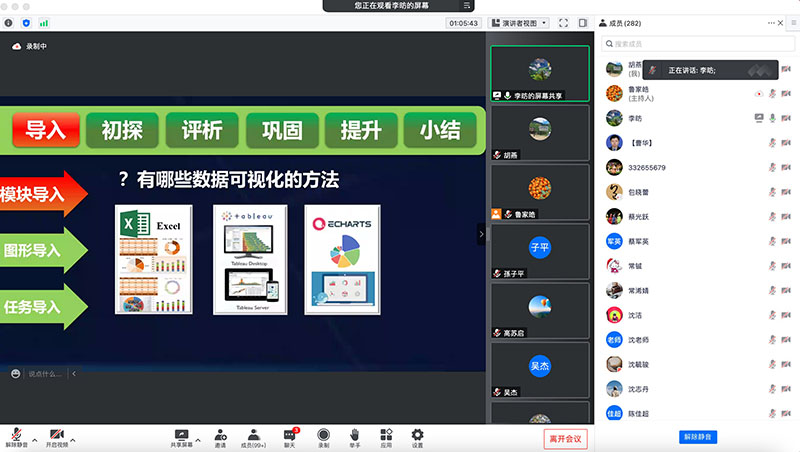Select the 初探 tab in the slide
The width and height of the screenshot is (800, 452).
(x=121, y=130)
